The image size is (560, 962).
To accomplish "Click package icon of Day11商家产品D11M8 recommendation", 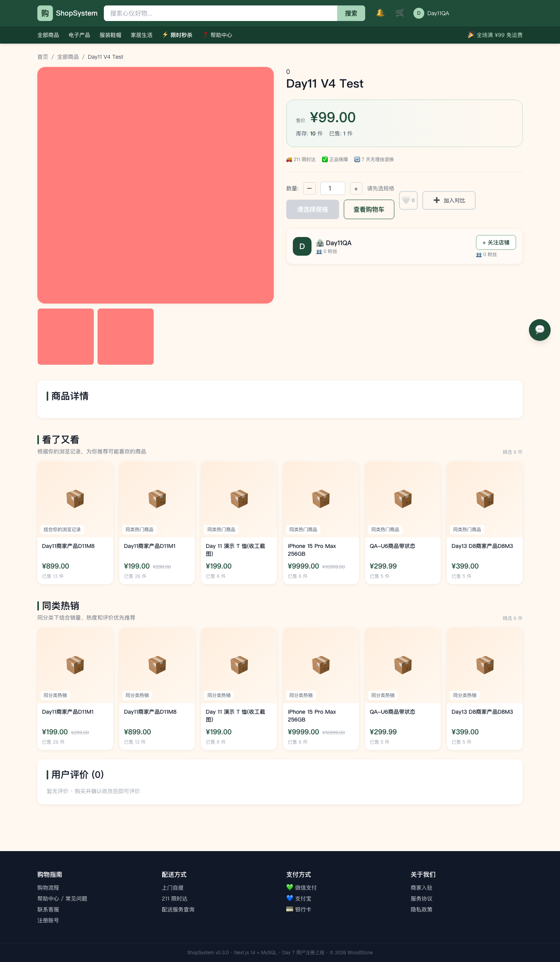I will 75,499.
